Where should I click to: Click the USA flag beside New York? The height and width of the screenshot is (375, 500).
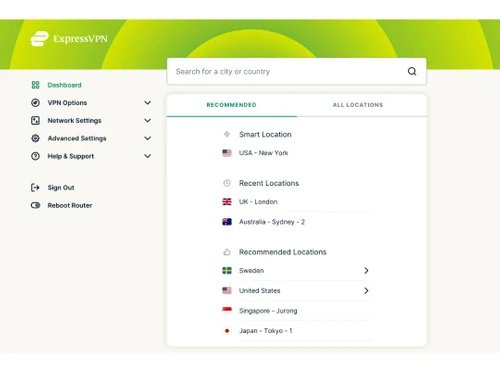pyautogui.click(x=227, y=153)
